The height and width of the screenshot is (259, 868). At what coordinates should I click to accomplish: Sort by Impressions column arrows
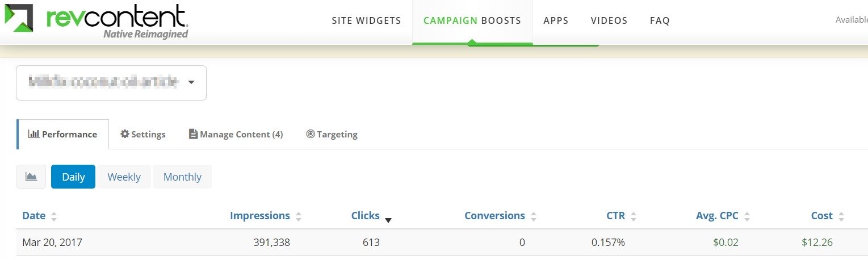(299, 216)
